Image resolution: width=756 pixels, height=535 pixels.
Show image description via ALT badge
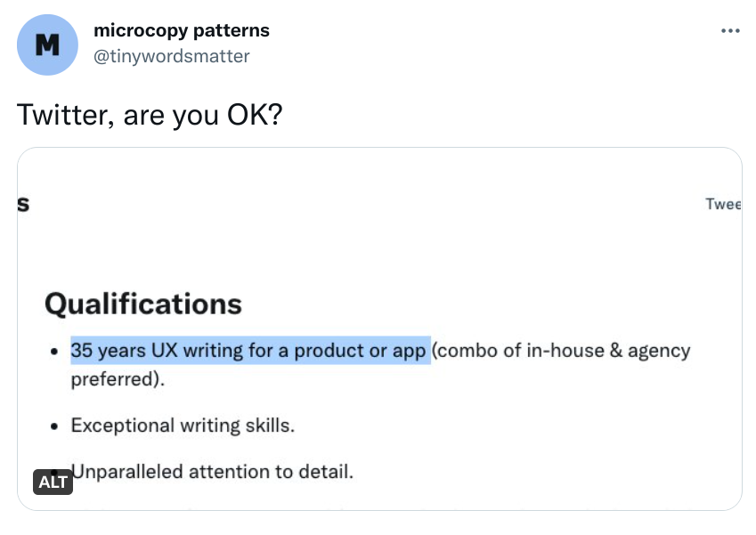(x=53, y=482)
